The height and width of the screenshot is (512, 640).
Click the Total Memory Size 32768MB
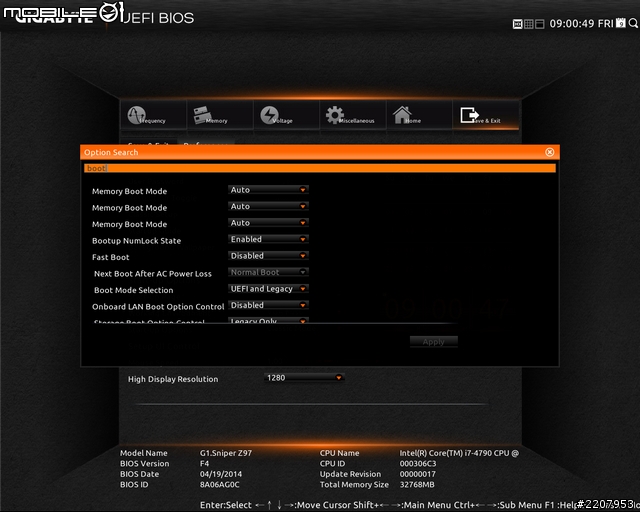click(417, 485)
